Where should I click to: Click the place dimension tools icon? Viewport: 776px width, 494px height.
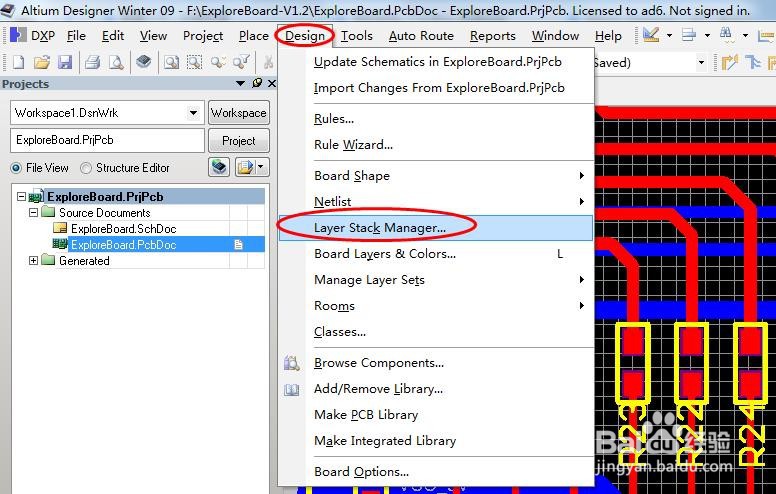point(767,35)
